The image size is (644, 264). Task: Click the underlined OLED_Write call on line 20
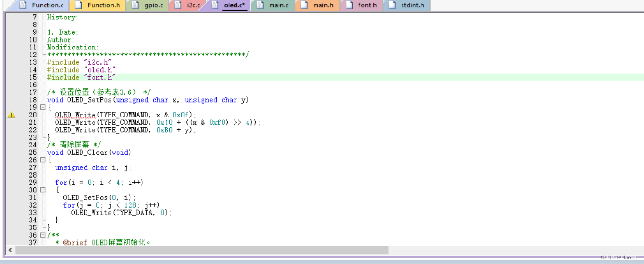pyautogui.click(x=75, y=115)
